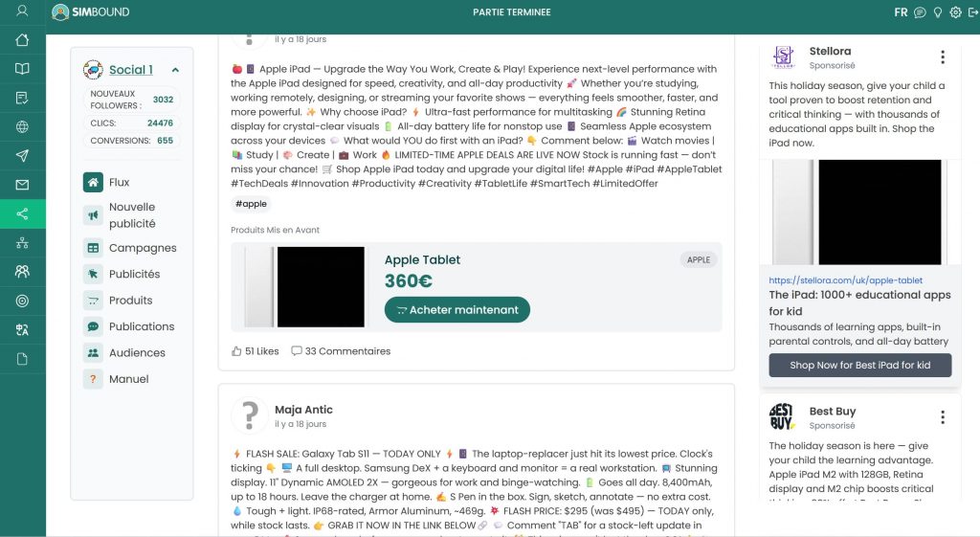This screenshot has width=980, height=537.
Task: Open the home icon in left sidebar
Action: 23,40
